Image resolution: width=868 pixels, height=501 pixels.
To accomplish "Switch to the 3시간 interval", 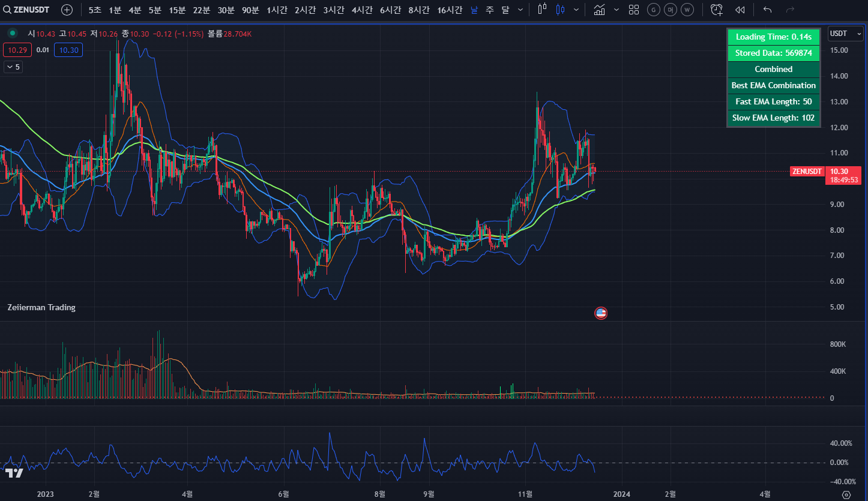I will (333, 10).
